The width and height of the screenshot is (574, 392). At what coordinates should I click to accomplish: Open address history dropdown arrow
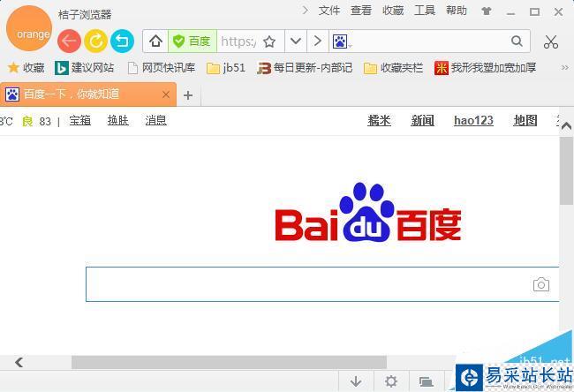[x=296, y=41]
